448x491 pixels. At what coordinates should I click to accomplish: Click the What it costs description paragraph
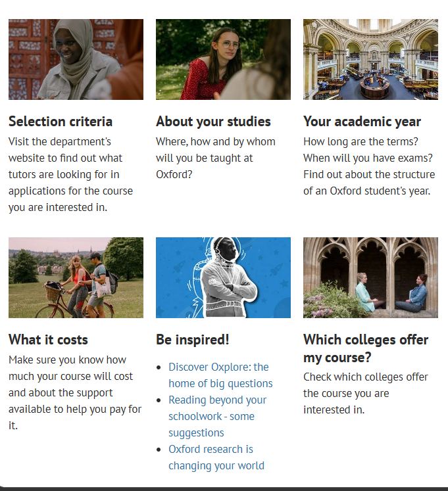(74, 392)
